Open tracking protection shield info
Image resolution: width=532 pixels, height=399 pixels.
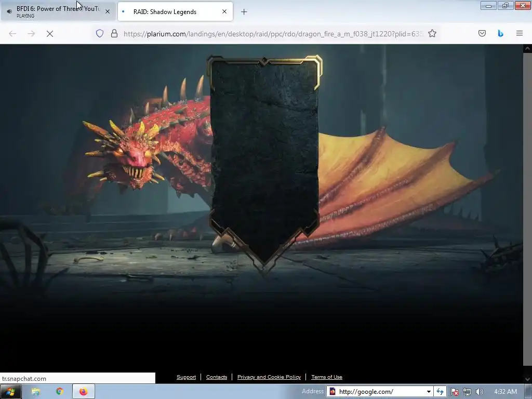point(99,33)
